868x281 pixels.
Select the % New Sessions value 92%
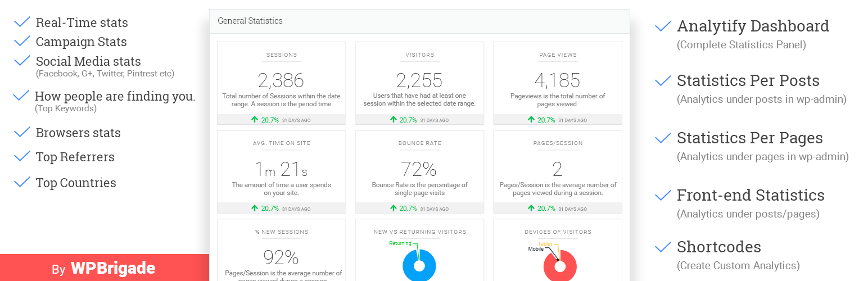(281, 257)
